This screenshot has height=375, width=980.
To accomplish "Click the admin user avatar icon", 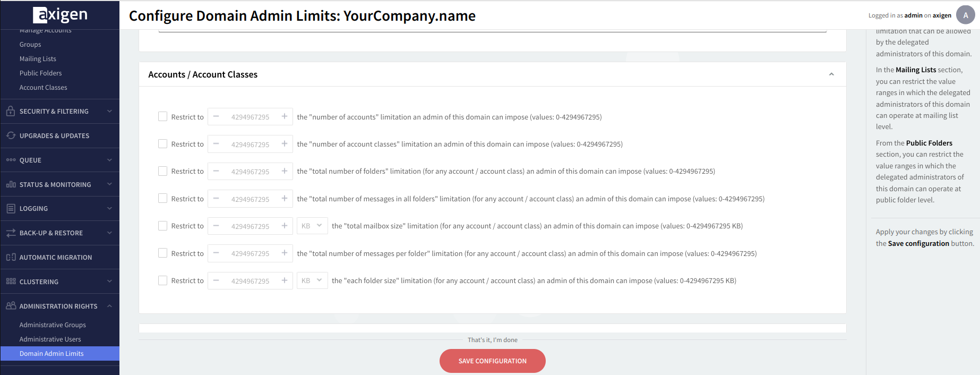I will (965, 15).
